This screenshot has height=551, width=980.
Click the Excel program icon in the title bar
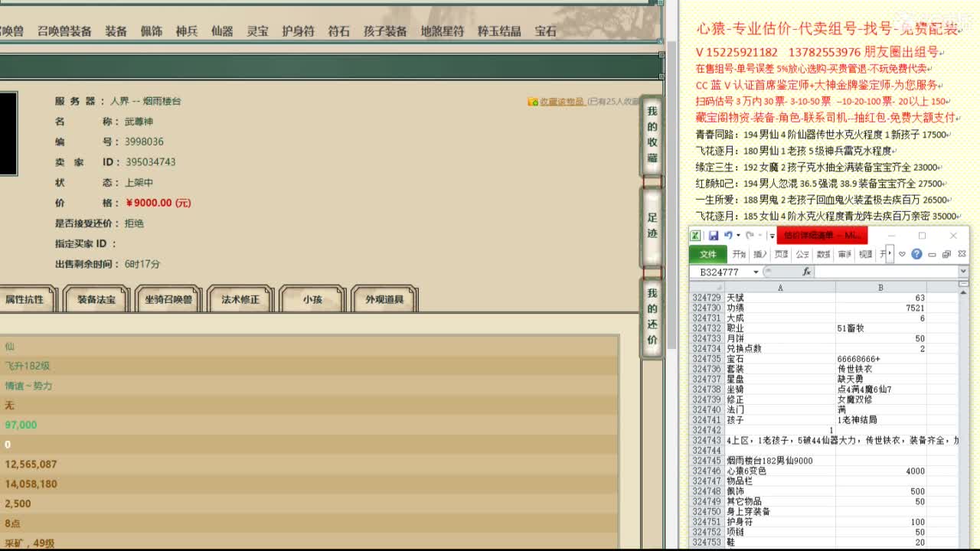(695, 236)
